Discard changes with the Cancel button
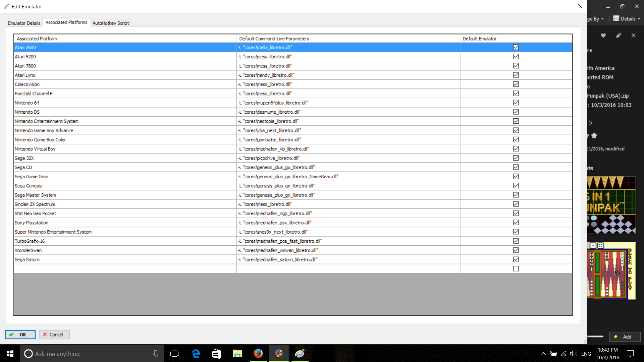 pyautogui.click(x=54, y=335)
